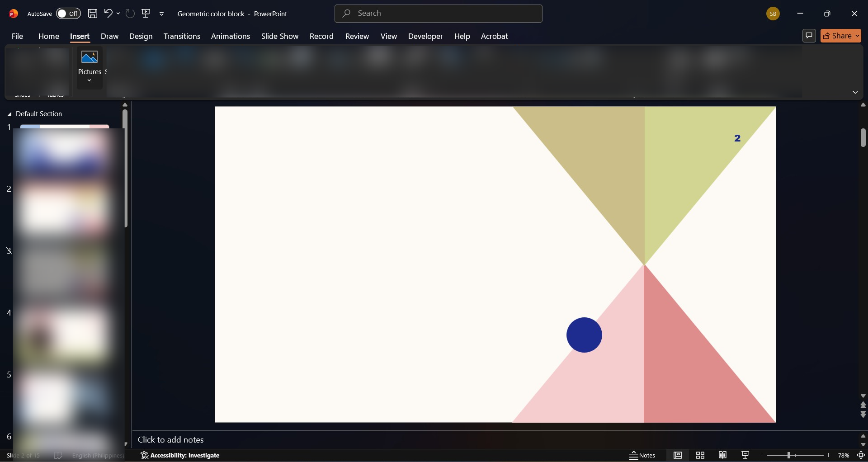Switch to Normal view button
The image size is (868, 462).
678,455
